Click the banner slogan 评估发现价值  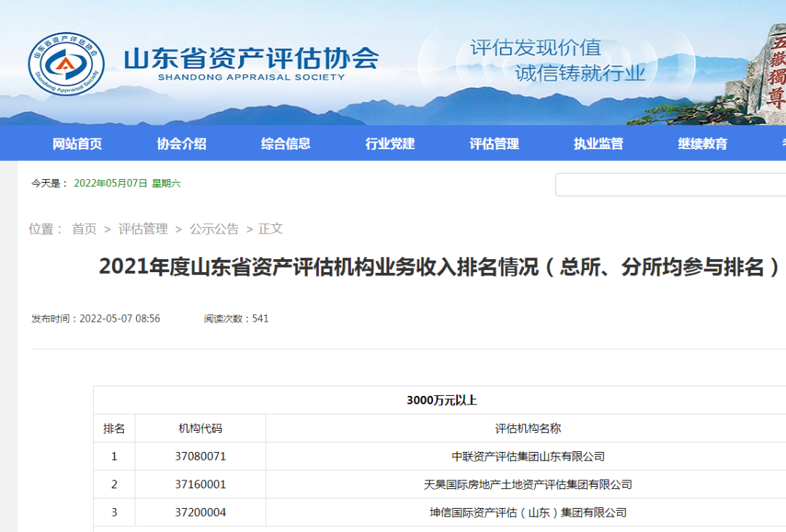[536, 48]
